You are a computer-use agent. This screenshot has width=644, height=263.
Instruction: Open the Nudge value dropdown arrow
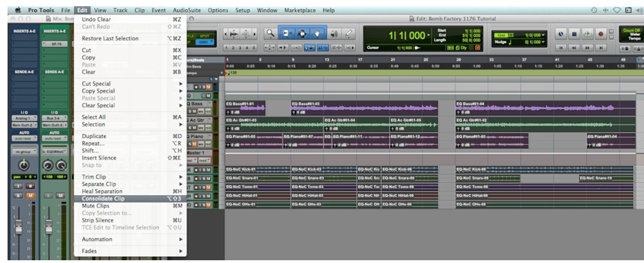point(543,42)
